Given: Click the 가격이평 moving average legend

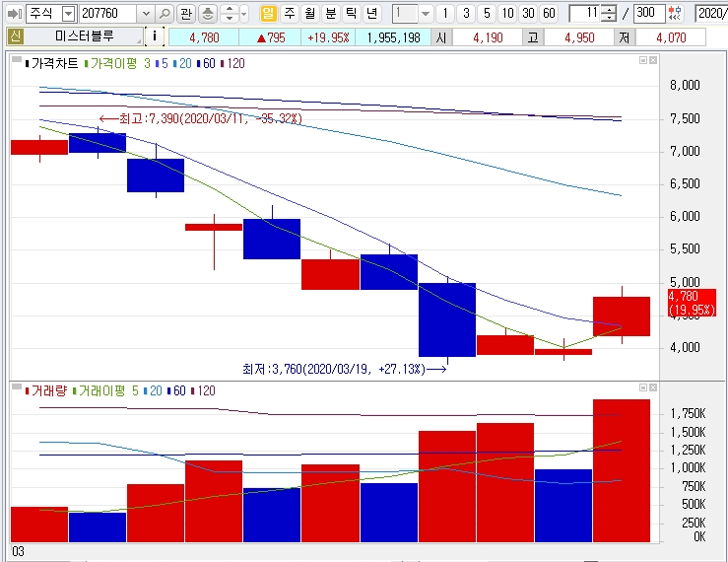Looking at the screenshot, I should (111, 64).
